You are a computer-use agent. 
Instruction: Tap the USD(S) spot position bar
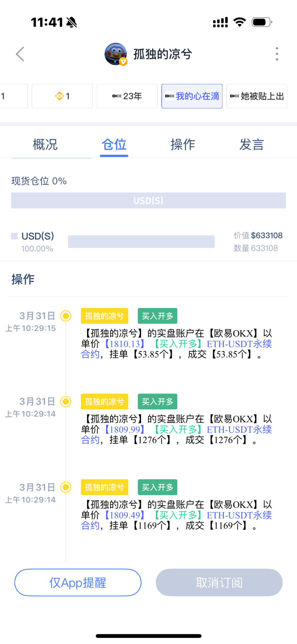148,200
